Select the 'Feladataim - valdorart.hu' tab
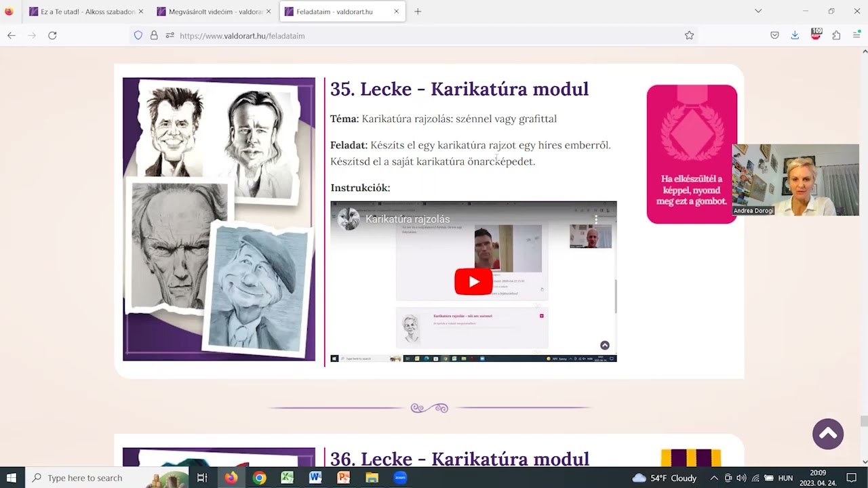This screenshot has height=488, width=868. [342, 12]
